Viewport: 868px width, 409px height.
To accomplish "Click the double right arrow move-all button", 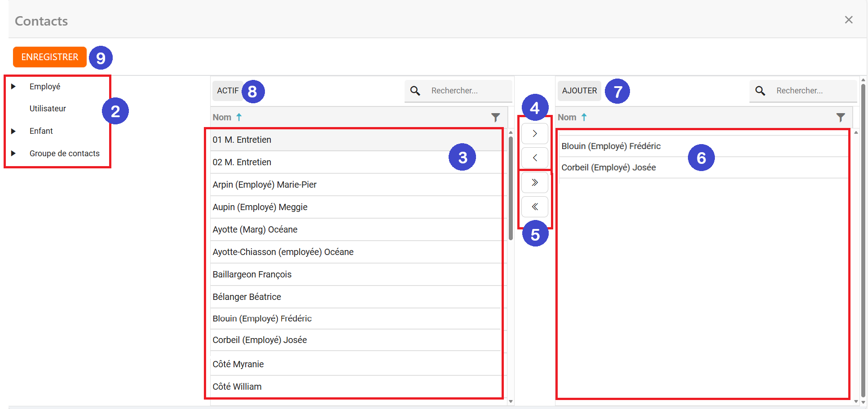I will [x=534, y=183].
